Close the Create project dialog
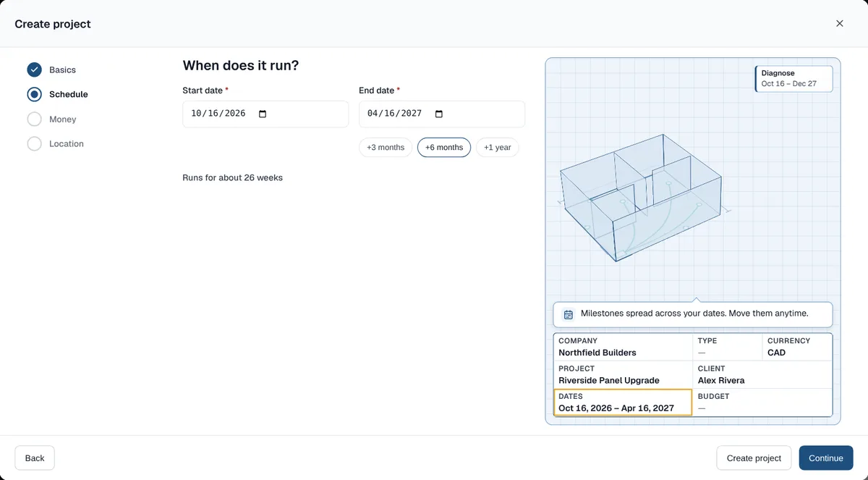The width and height of the screenshot is (868, 480). coord(840,23)
